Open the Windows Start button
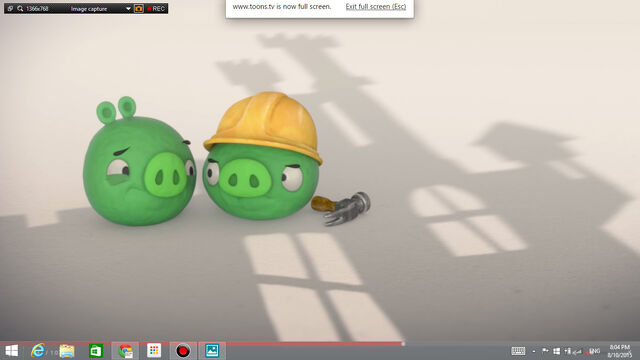Viewport: 640px width, 360px height. click(x=12, y=351)
